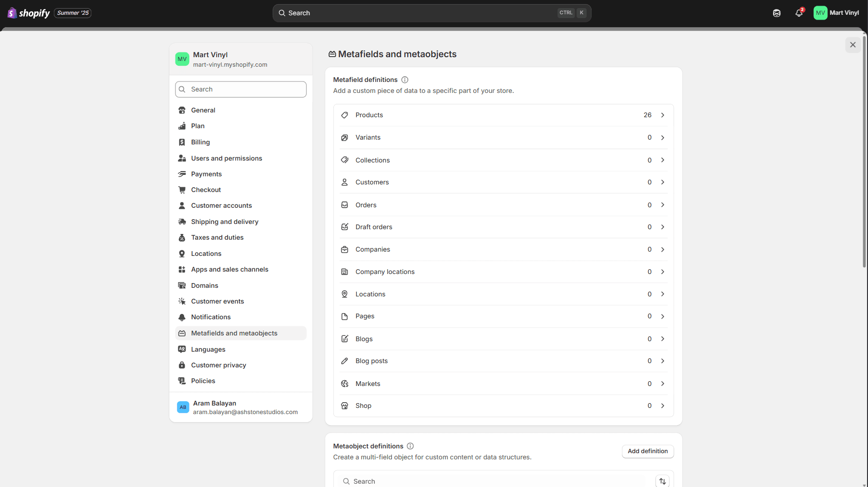The height and width of the screenshot is (487, 868).
Task: Click the Shopify logo
Action: click(x=29, y=13)
